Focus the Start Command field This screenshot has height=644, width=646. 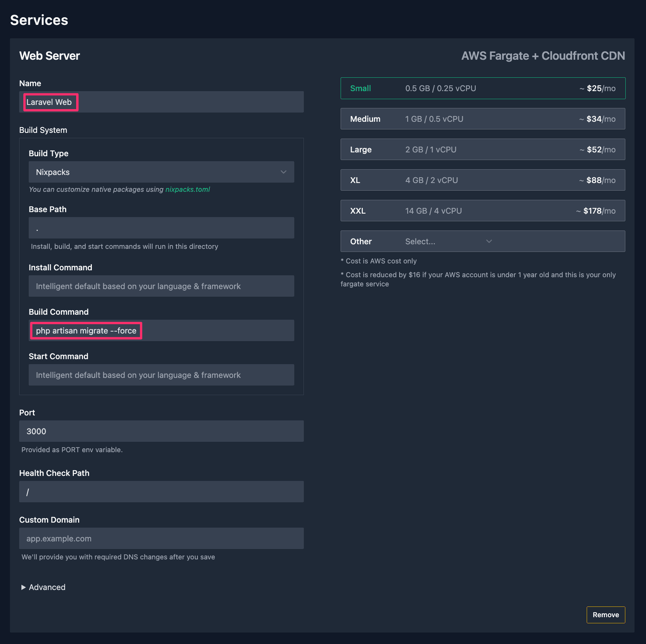161,375
